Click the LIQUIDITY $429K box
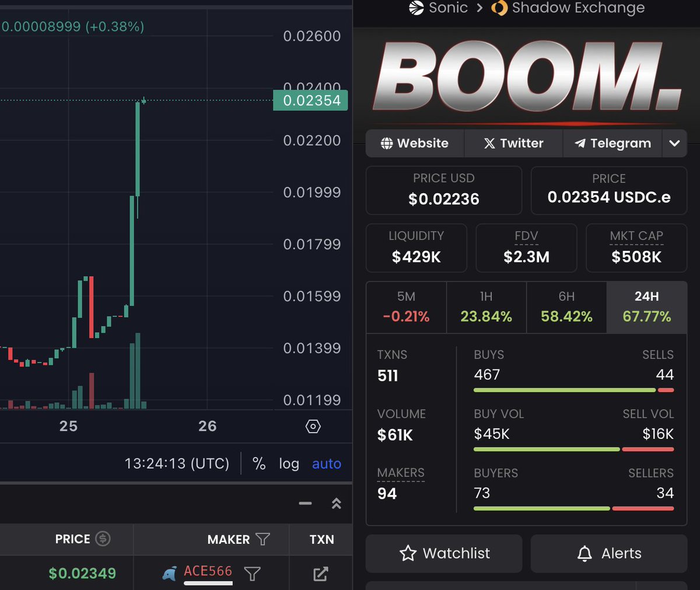 (x=416, y=247)
